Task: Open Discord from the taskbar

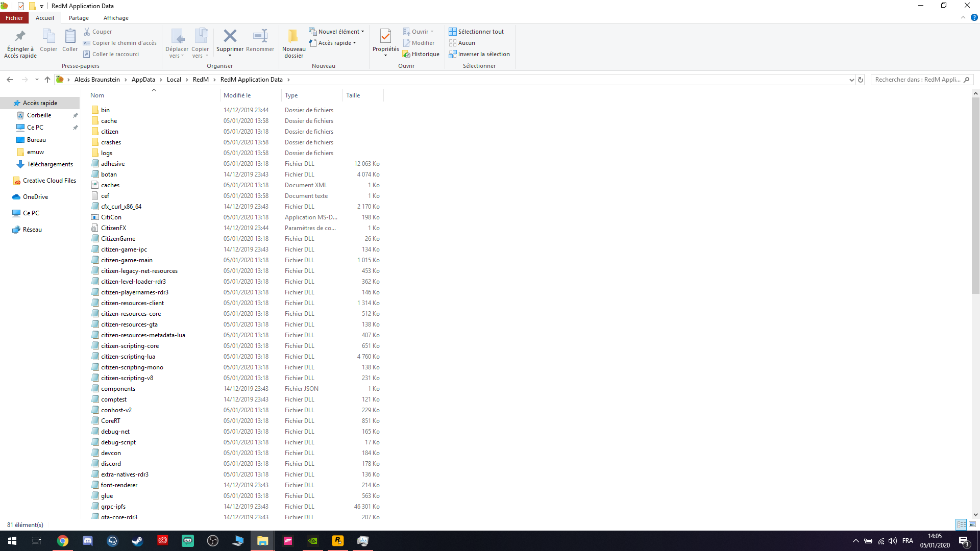Action: pos(88,541)
